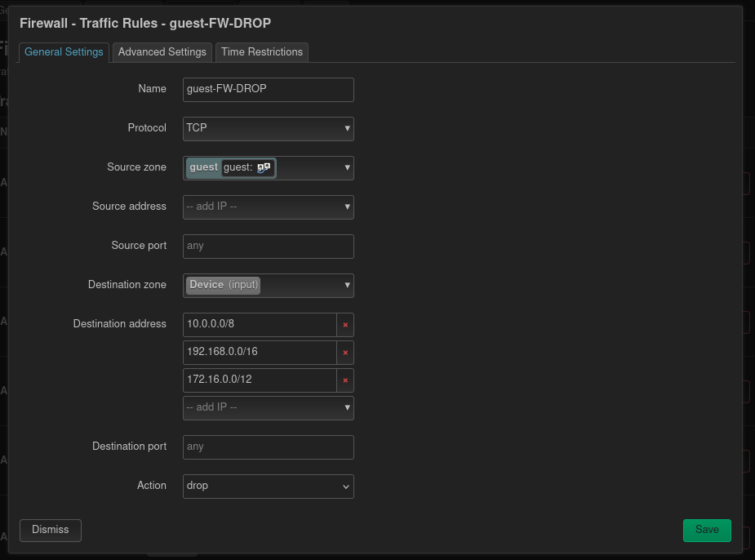
Task: Open the Action dropdown set to drop
Action: pyautogui.click(x=345, y=486)
